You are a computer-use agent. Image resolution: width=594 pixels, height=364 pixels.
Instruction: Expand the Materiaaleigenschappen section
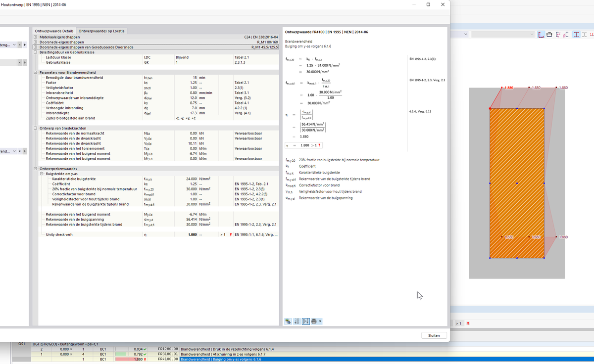[35, 36]
